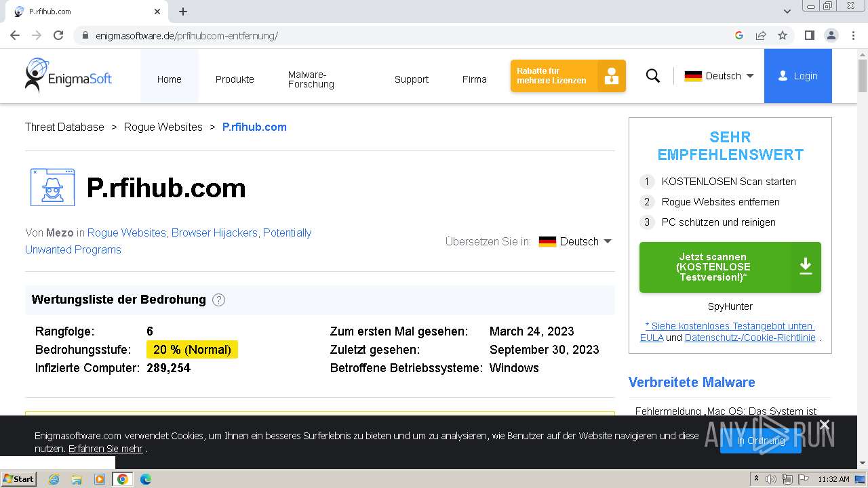
Task: Open the Firma menu
Action: (475, 79)
